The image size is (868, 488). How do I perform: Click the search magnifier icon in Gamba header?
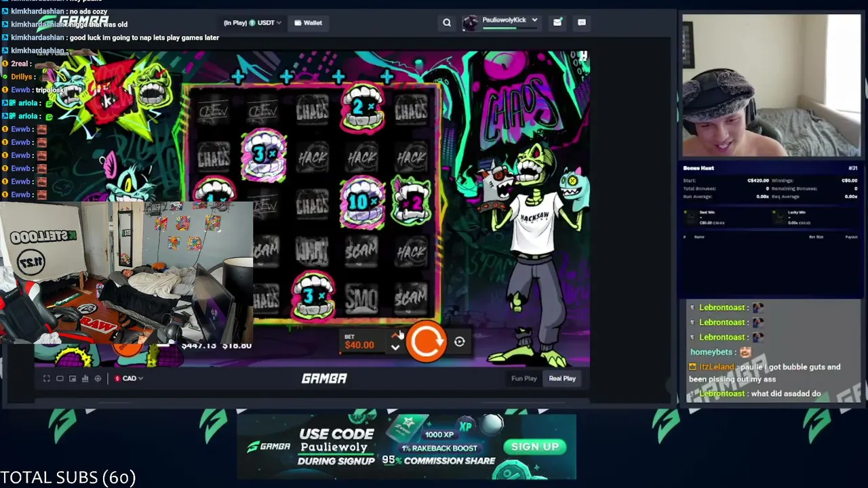point(447,23)
